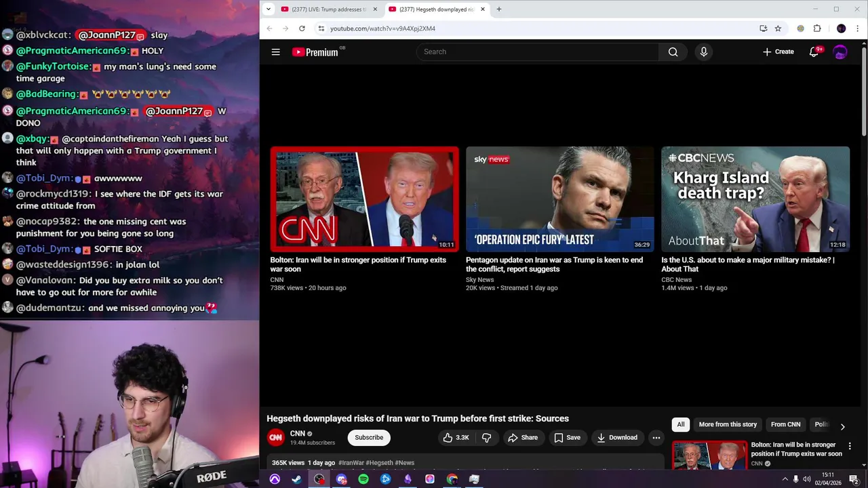The width and height of the screenshot is (868, 488).
Task: Open the CNN channel name link
Action: [x=298, y=433]
